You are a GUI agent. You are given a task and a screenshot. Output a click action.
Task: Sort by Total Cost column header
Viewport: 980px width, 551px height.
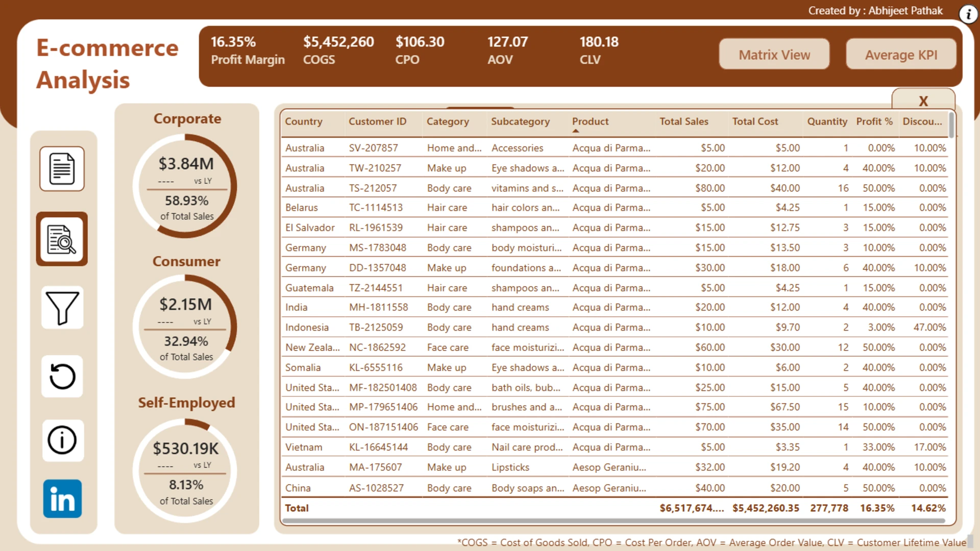pyautogui.click(x=755, y=121)
